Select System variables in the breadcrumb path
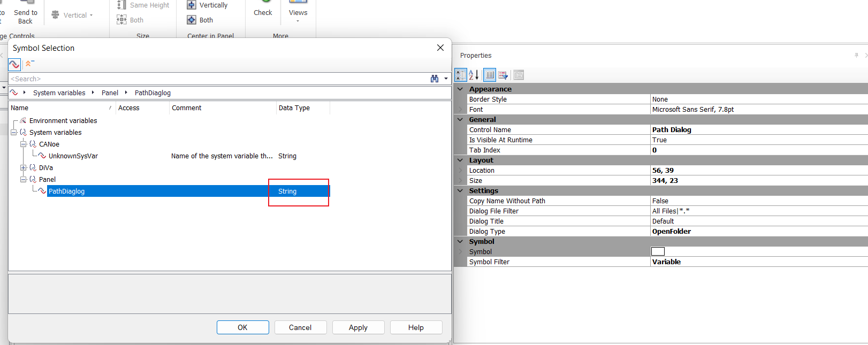Screen dimensions: 868x345 point(59,93)
